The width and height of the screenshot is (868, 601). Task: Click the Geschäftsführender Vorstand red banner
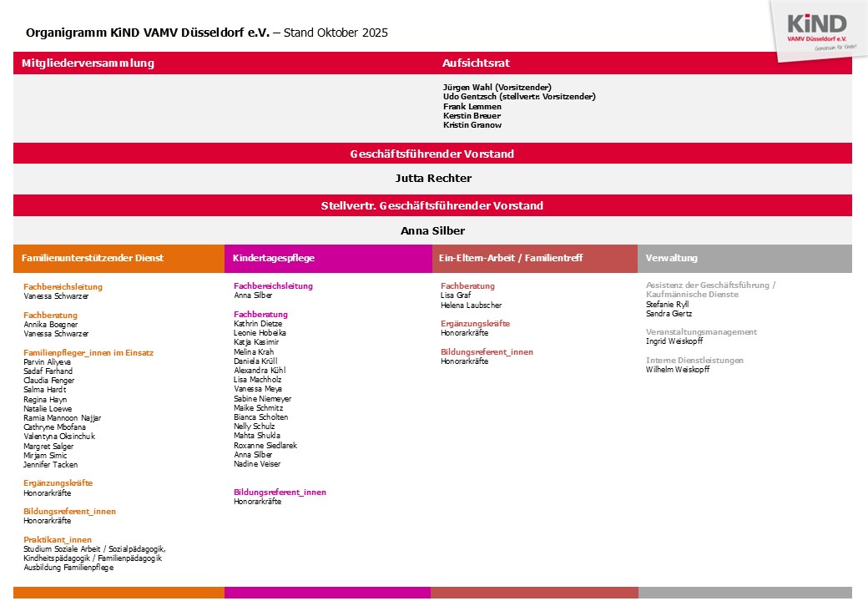432,154
